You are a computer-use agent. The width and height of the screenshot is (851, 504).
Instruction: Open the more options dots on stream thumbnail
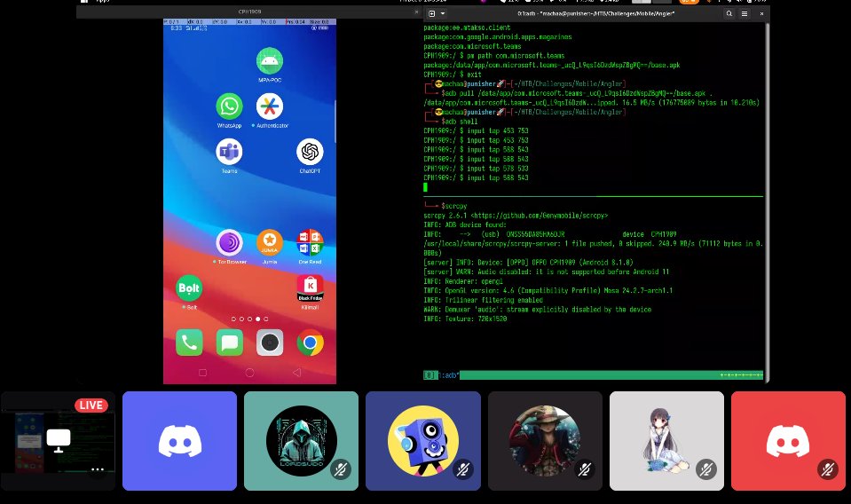(x=98, y=469)
